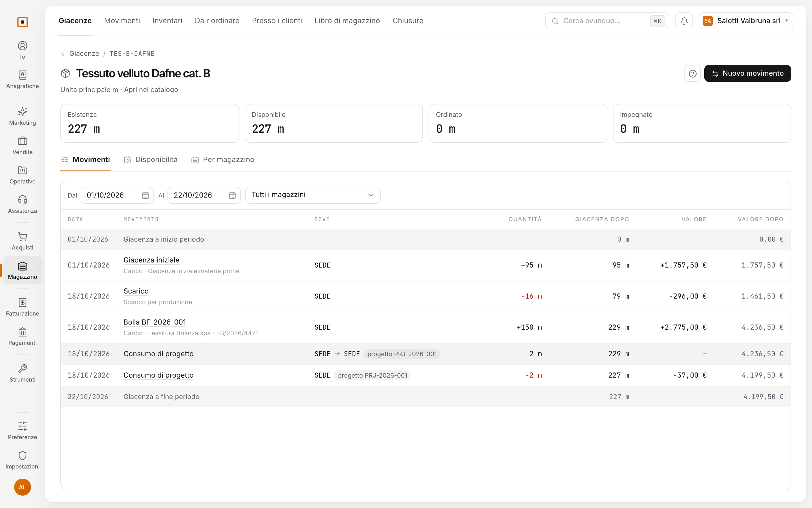Open the Assistenza section
This screenshot has width=812, height=508.
23,204
